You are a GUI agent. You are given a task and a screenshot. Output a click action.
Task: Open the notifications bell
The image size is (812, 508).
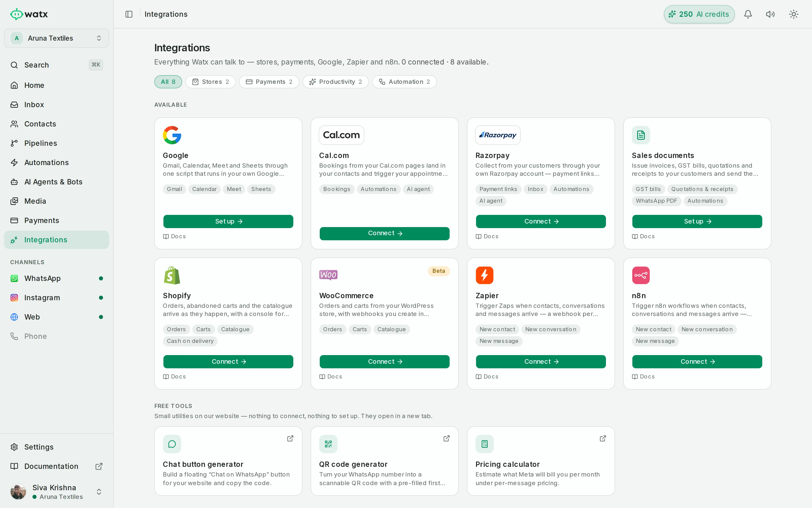pyautogui.click(x=748, y=14)
